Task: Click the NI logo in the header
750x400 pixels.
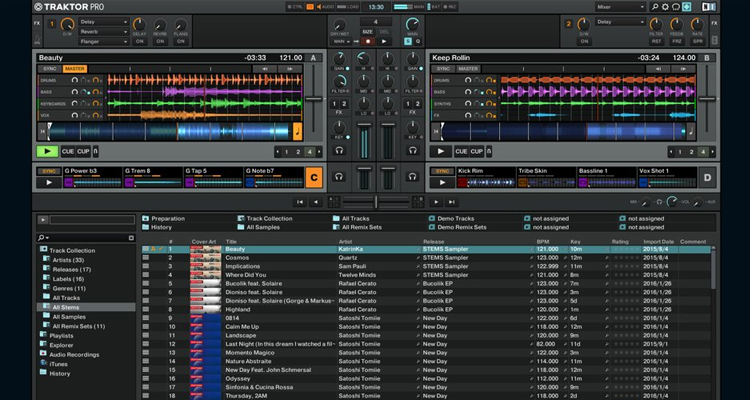Action: [x=709, y=7]
